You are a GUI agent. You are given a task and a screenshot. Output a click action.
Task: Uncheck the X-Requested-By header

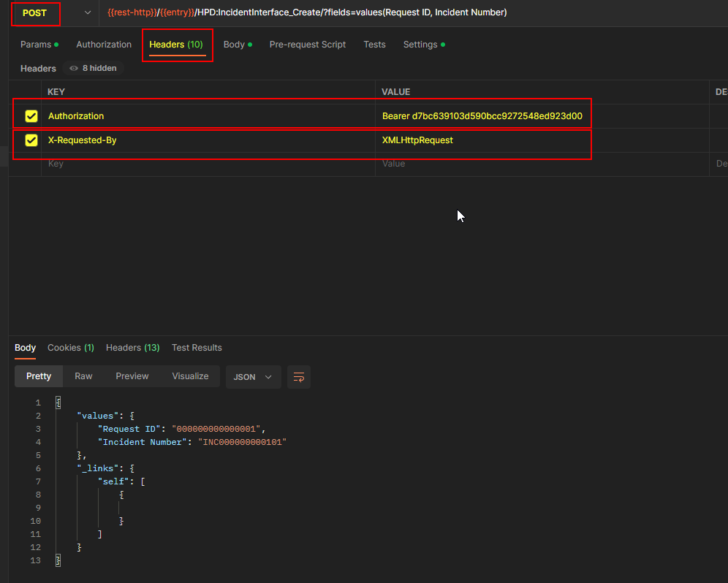[30, 140]
